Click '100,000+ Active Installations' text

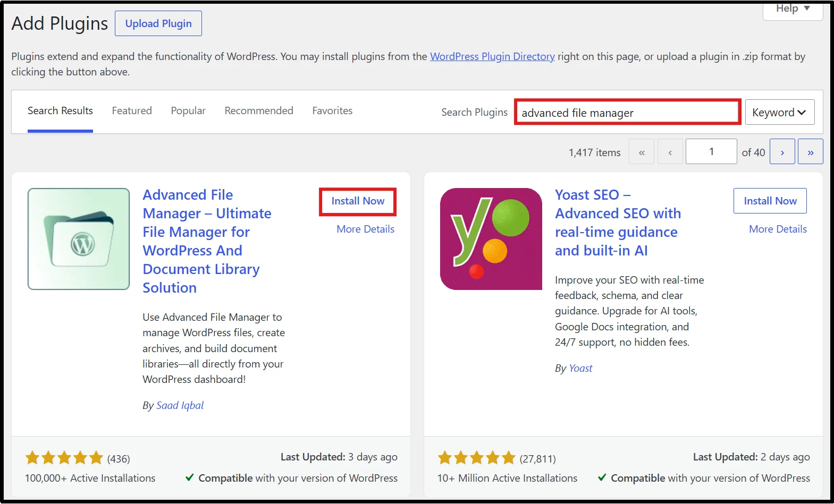[90, 478]
